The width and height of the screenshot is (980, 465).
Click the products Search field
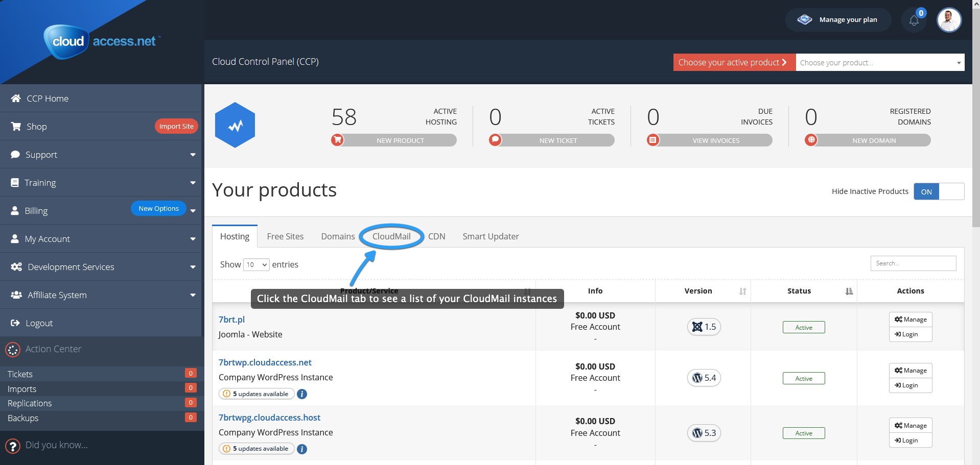[913, 263]
